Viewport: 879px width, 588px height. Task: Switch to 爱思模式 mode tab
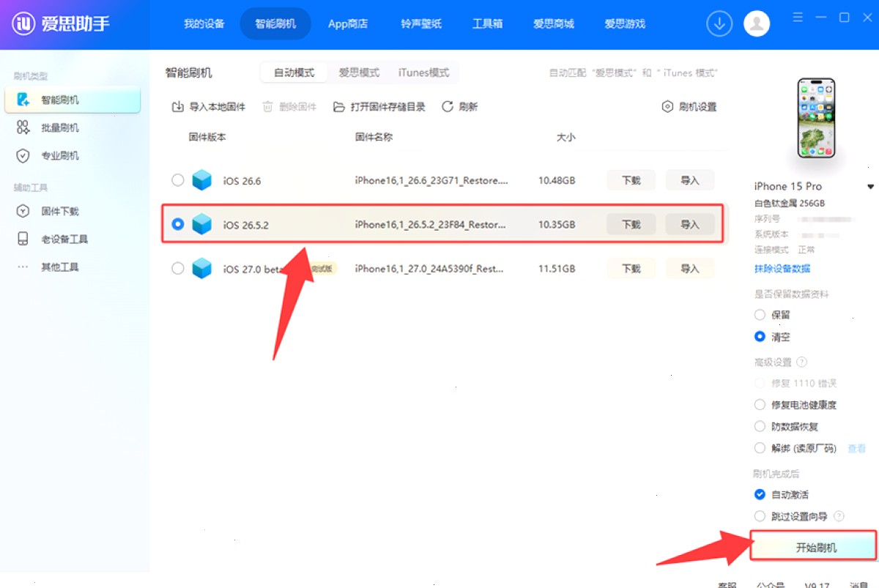pos(359,72)
